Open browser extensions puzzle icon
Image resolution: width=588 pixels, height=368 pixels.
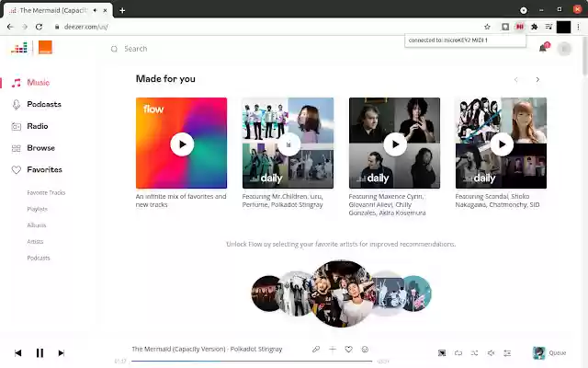pyautogui.click(x=535, y=27)
